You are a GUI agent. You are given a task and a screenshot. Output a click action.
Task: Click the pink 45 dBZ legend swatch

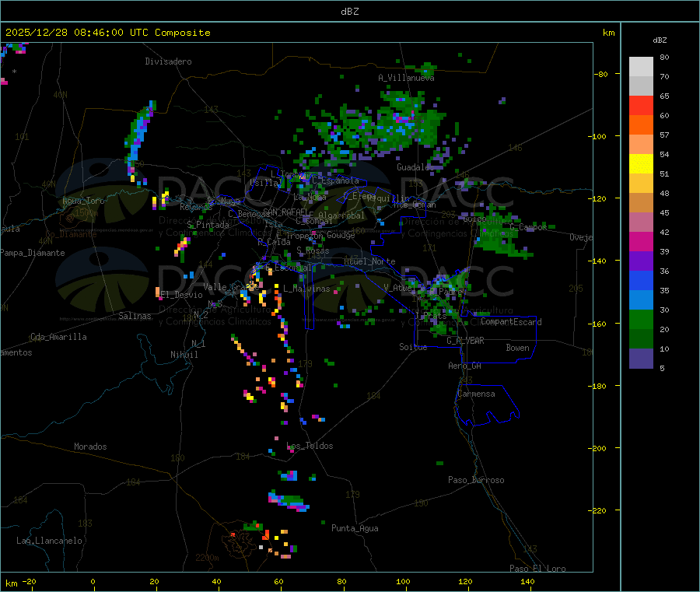(x=641, y=222)
